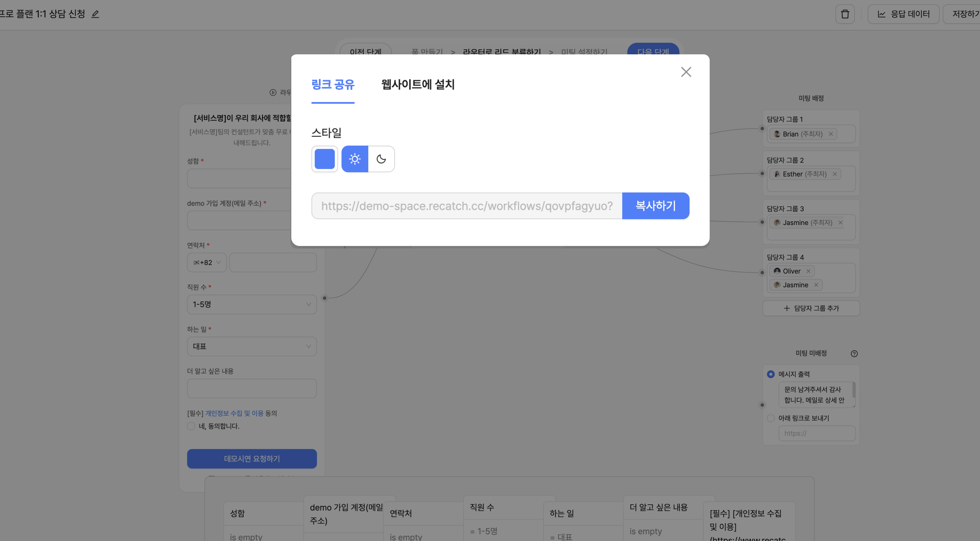Screen dimensions: 980x541
Task: Click the pencil edit icon beside form title
Action: click(x=95, y=14)
